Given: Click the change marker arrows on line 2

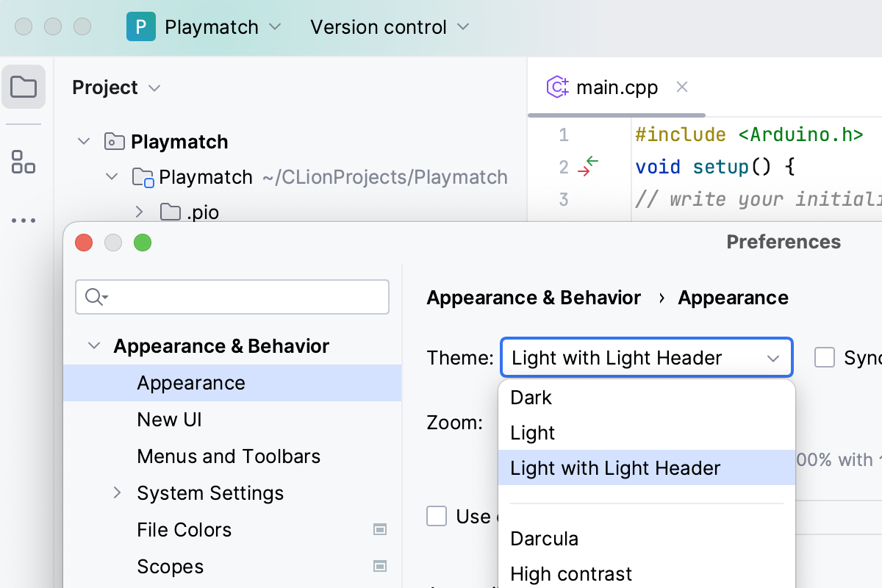Looking at the screenshot, I should (x=588, y=166).
